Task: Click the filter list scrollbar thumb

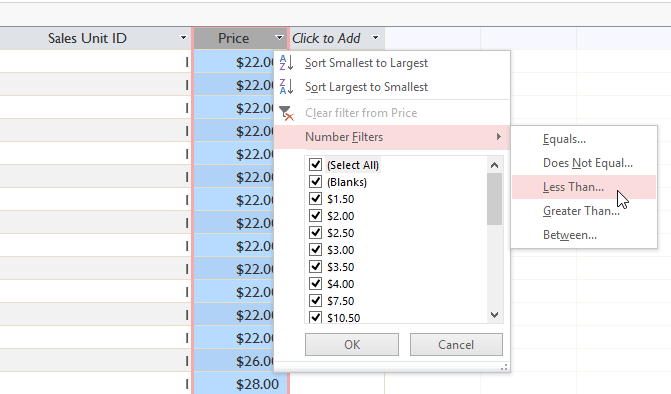Action: (495, 199)
